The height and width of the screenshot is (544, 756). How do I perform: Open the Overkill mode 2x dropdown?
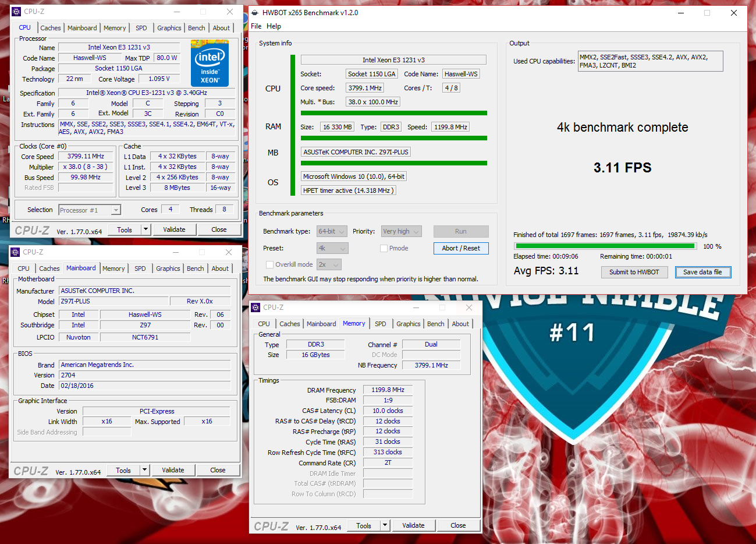pyautogui.click(x=329, y=264)
